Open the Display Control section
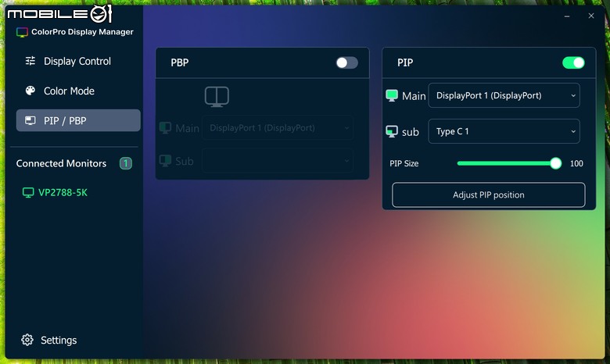 (x=78, y=61)
